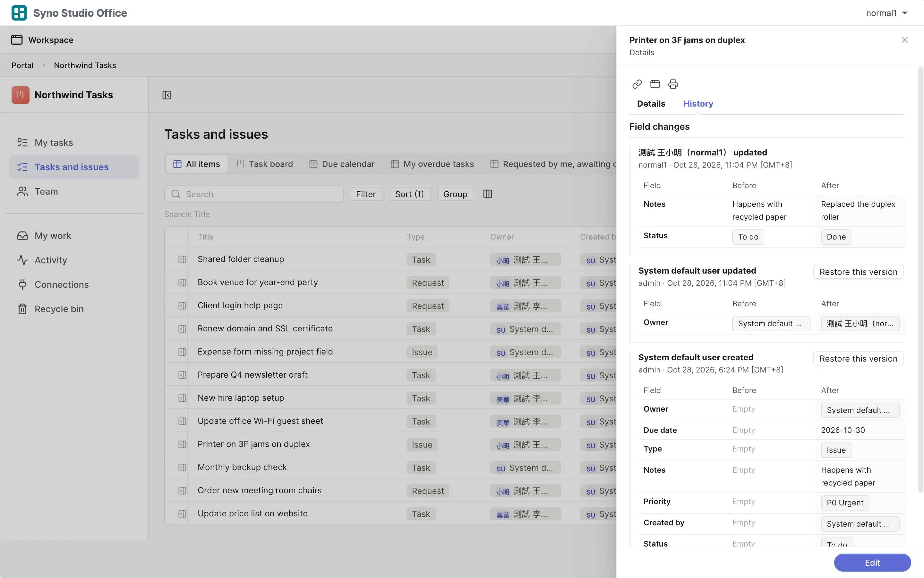Click the Expense form missing project field title

tap(265, 352)
